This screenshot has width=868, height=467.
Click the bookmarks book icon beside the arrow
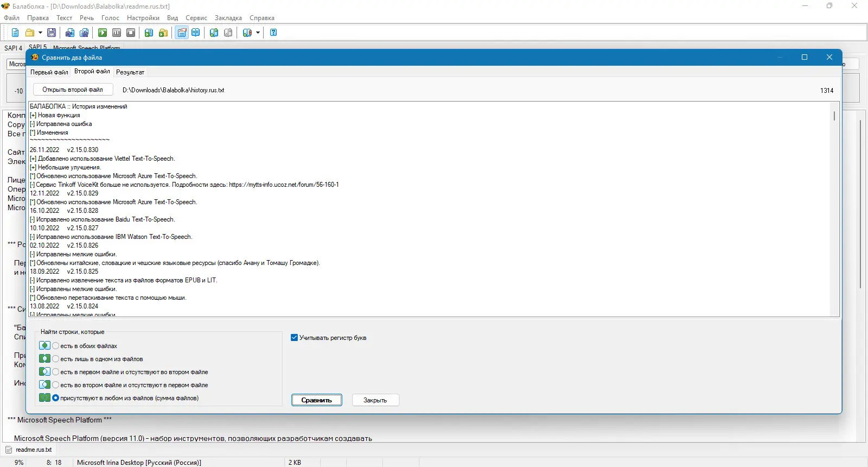click(x=247, y=33)
